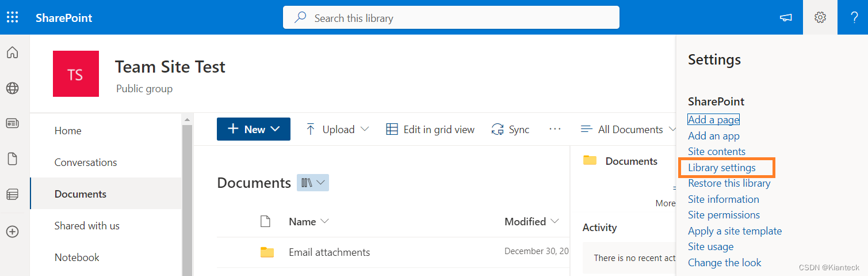This screenshot has height=276, width=868.
Task: Click Restore this library link
Action: tap(729, 183)
